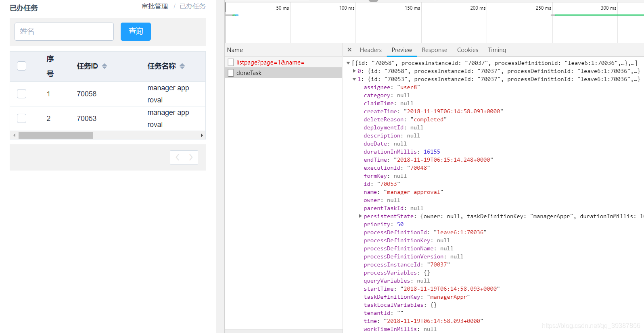The height and width of the screenshot is (333, 644).
Task: Collapse the root array in JSON preview
Action: click(348, 63)
